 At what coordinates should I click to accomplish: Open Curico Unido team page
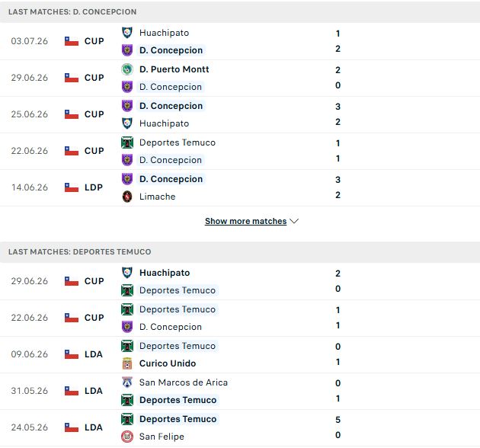pos(168,363)
